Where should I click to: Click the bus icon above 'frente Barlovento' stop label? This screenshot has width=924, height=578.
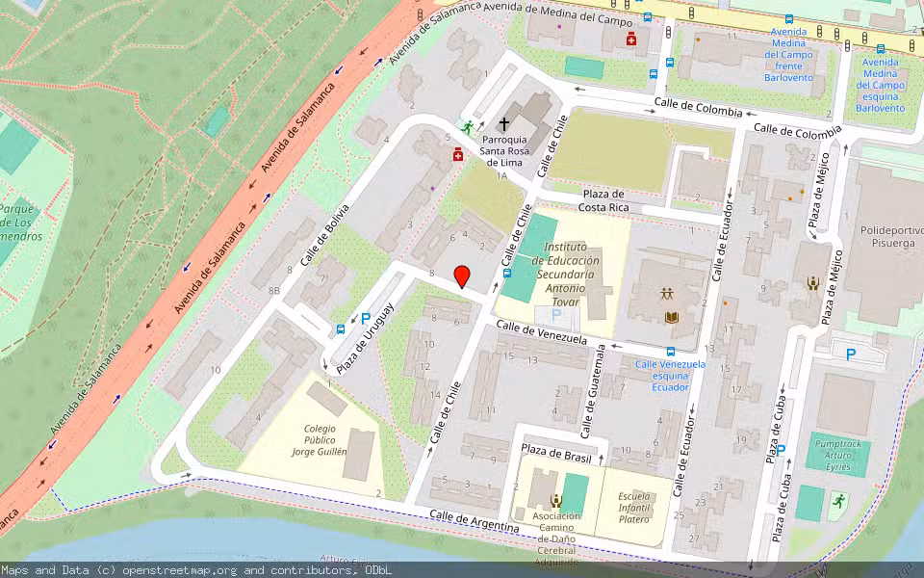point(789,19)
